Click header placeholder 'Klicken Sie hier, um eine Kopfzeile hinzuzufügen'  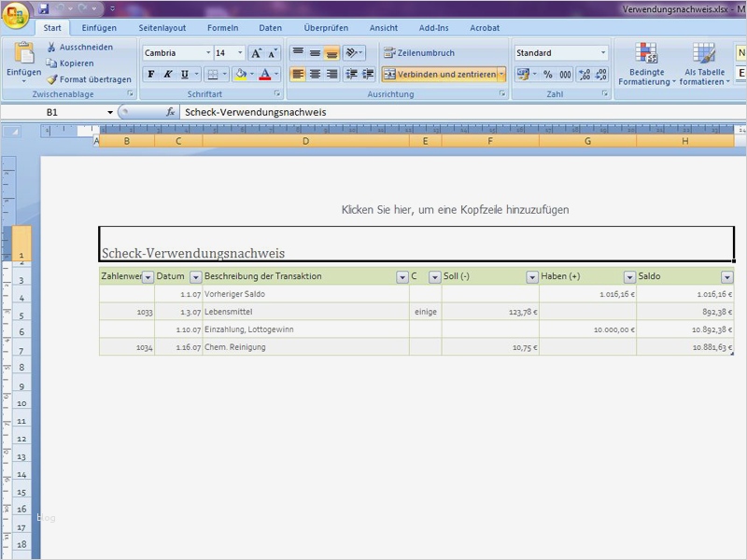tap(455, 209)
